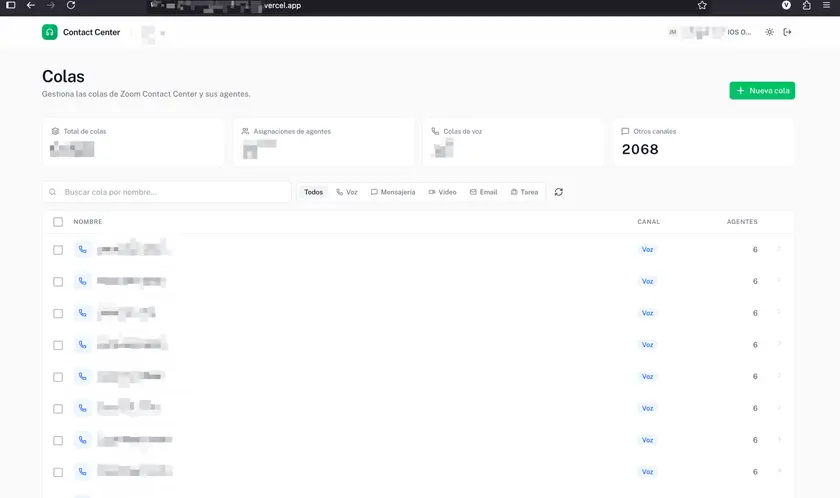Show only Video queues tab
Viewport: 840px width, 498px height.
pyautogui.click(x=442, y=192)
